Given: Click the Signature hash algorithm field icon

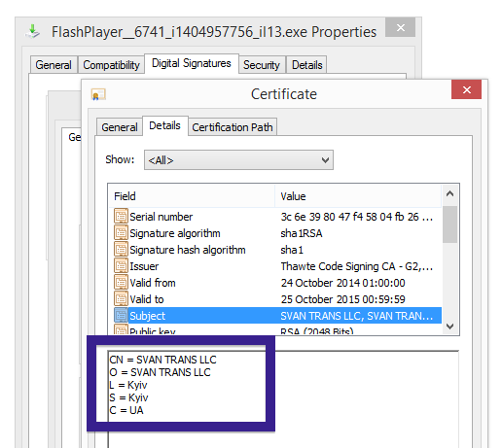Looking at the screenshot, I should click(121, 250).
